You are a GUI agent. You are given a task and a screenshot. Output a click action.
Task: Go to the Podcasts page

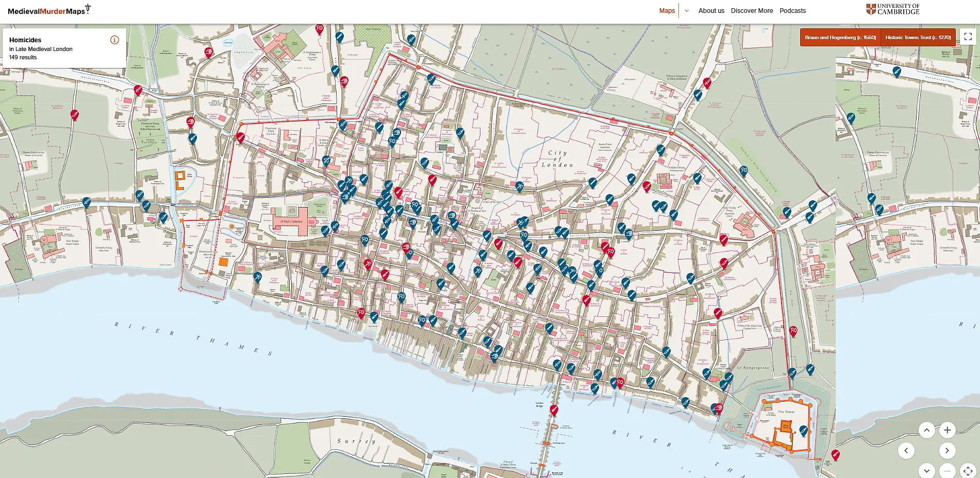point(792,11)
